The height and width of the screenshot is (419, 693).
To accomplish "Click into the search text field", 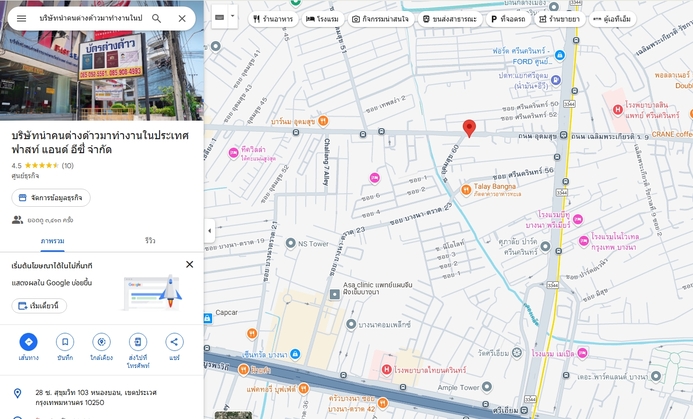I will coord(91,19).
